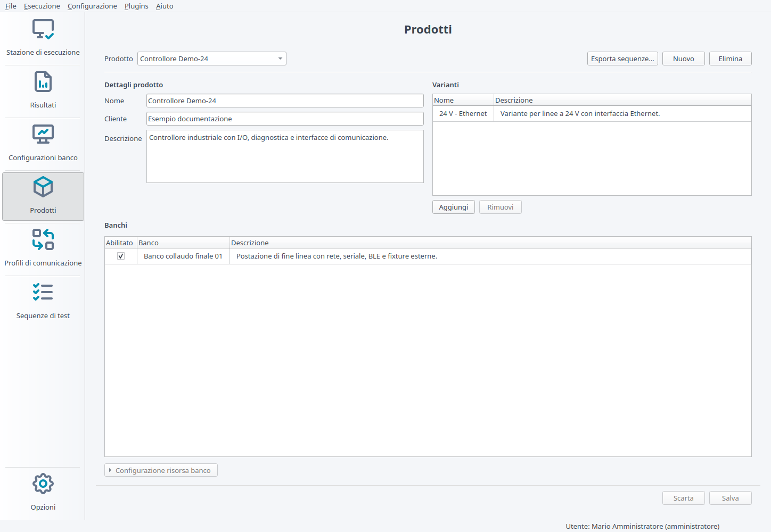The height and width of the screenshot is (532, 771).
Task: Open the Esecuzione menu
Action: point(42,6)
